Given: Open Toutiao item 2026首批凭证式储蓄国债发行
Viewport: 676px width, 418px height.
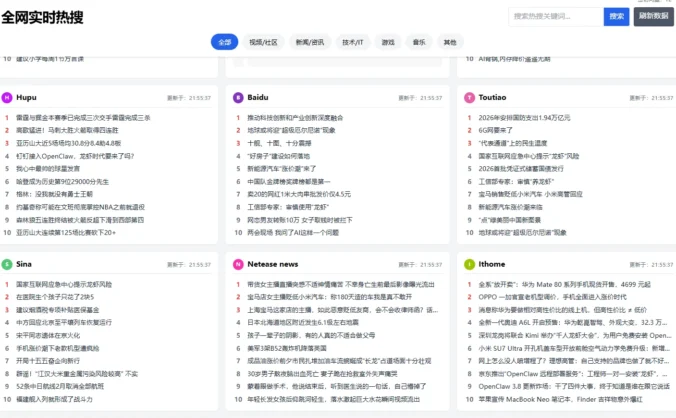Looking at the screenshot, I should pos(521,168).
